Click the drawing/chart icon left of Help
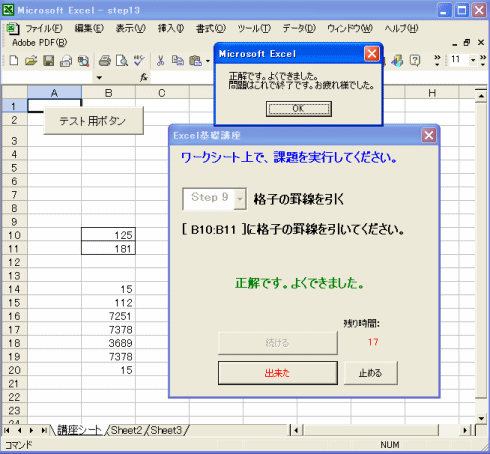This screenshot has width=490, height=454. 397,61
